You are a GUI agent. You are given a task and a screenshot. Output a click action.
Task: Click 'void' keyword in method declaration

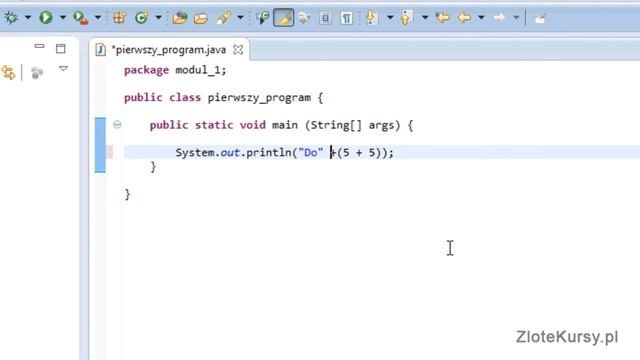[252, 125]
